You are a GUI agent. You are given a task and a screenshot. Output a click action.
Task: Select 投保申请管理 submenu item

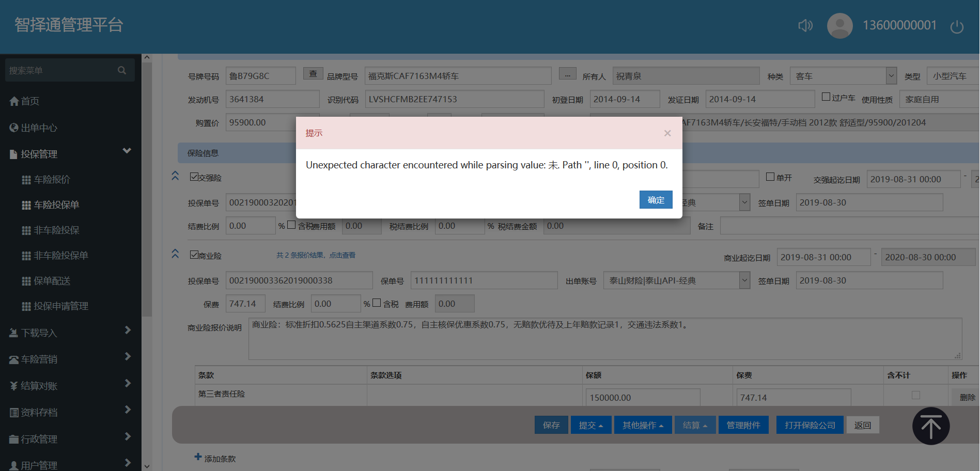point(55,306)
